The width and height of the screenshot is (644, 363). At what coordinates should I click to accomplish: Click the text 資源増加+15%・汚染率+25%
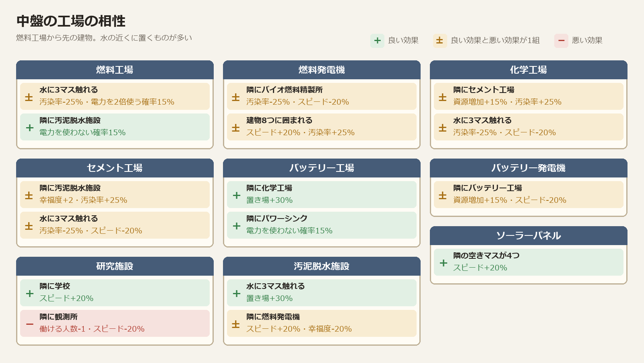[x=507, y=102]
